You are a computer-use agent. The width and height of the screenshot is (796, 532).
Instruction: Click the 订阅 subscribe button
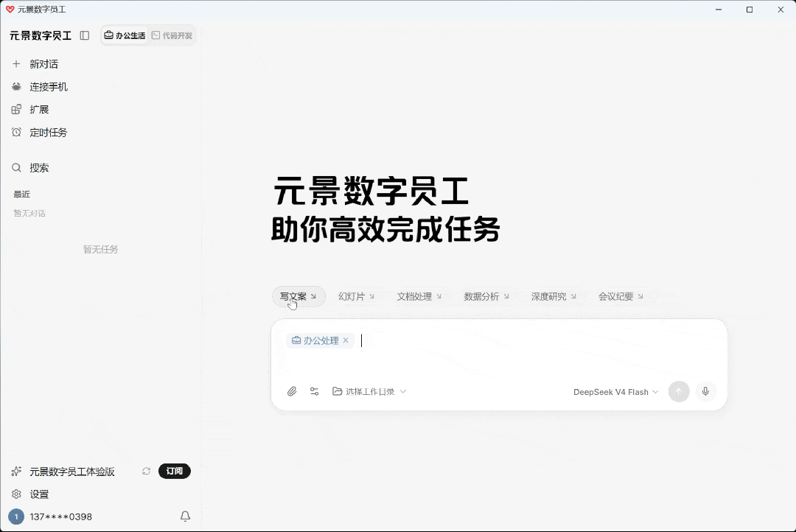tap(175, 471)
